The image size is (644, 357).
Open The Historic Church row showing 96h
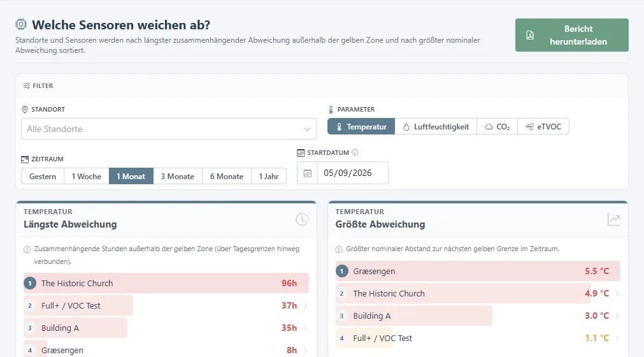[166, 283]
